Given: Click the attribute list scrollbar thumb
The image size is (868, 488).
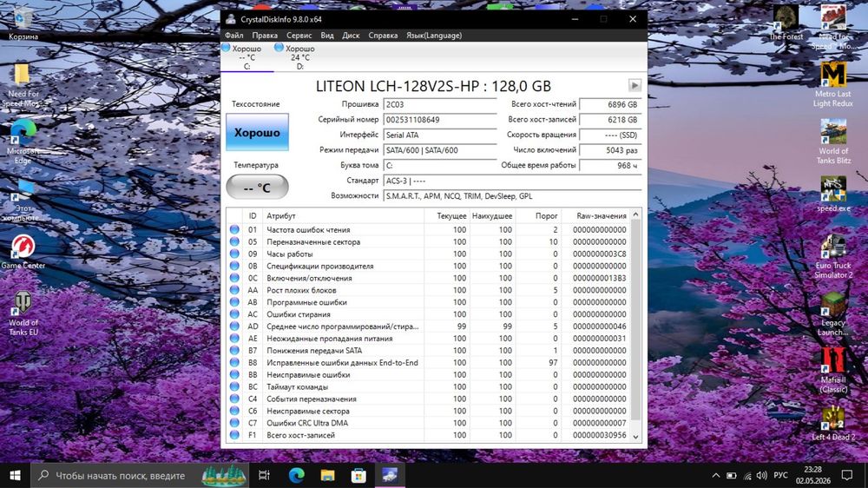Looking at the screenshot, I should click(x=635, y=320).
